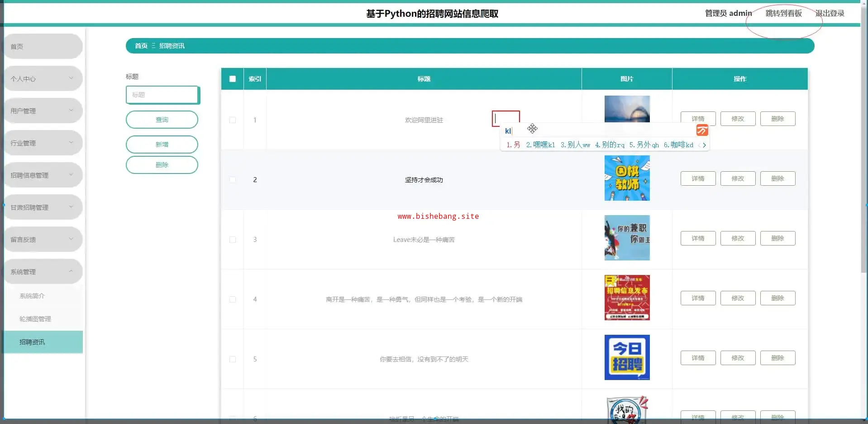
Task: Check the row 4 checkbox 离开是一种痛苦
Action: click(233, 299)
